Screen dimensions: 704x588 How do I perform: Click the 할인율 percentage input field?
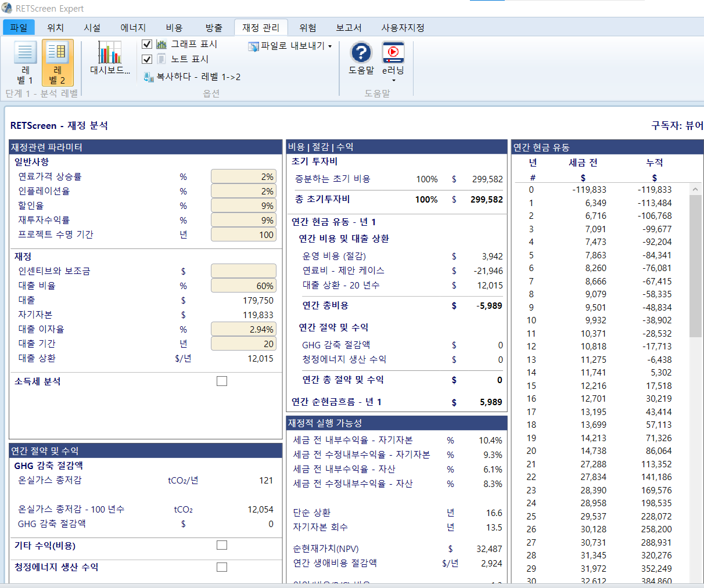pyautogui.click(x=243, y=205)
